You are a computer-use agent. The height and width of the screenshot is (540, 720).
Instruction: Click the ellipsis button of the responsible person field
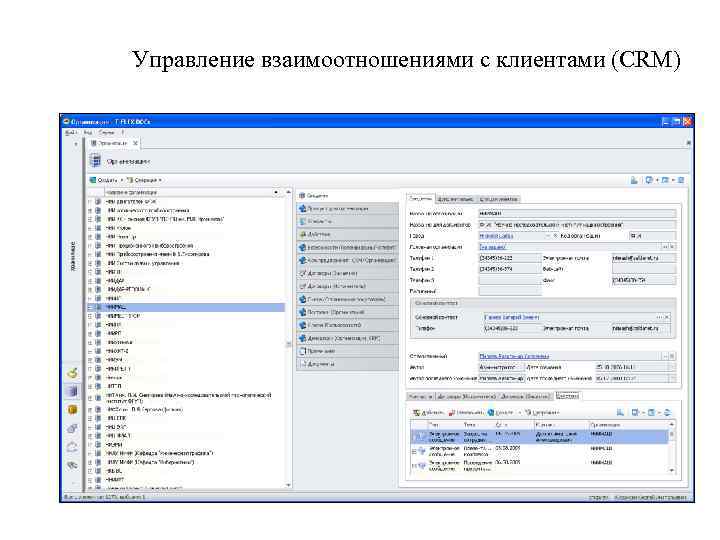(665, 356)
